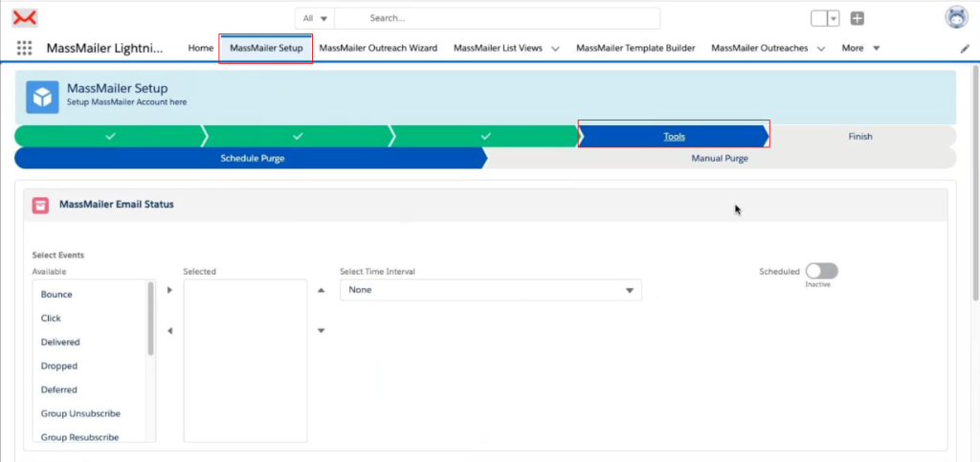Select Deferred in Available events
The width and height of the screenshot is (980, 462).
[x=90, y=389]
